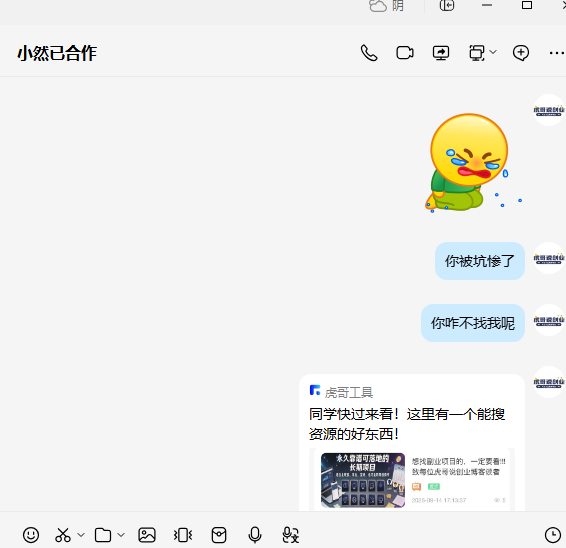Viewport: 566px width, 548px height.
Task: Record a voice message with the microphone
Action: pyautogui.click(x=255, y=535)
